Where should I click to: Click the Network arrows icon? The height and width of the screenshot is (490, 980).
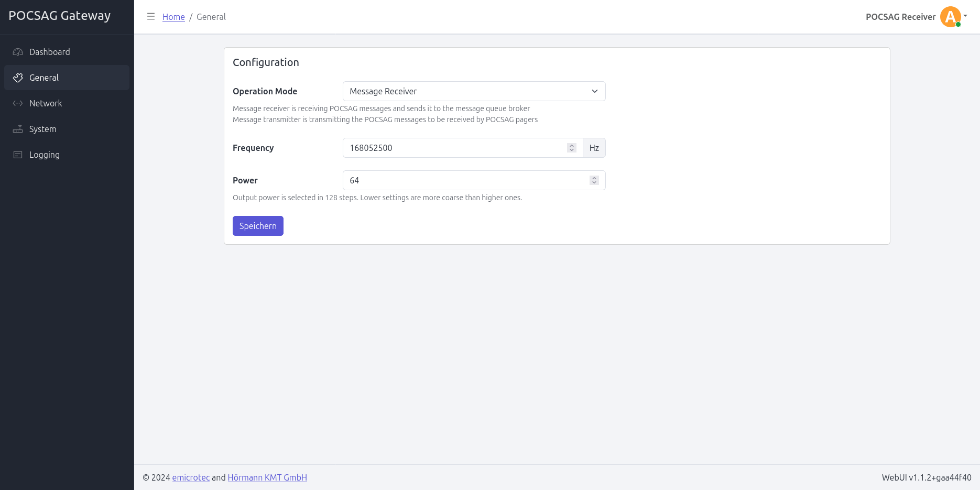tap(18, 103)
